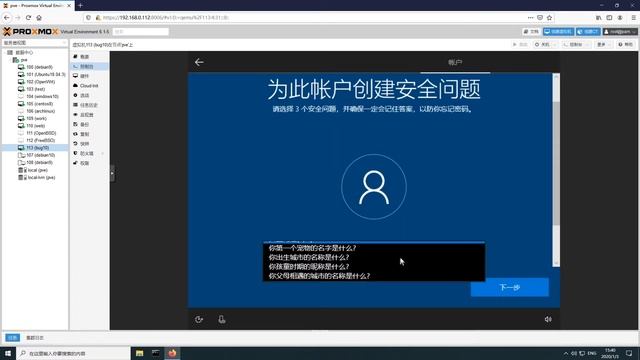Screen dimensions: 640x360
Task: Open the Summary (概要) panel item
Action: click(x=85, y=57)
